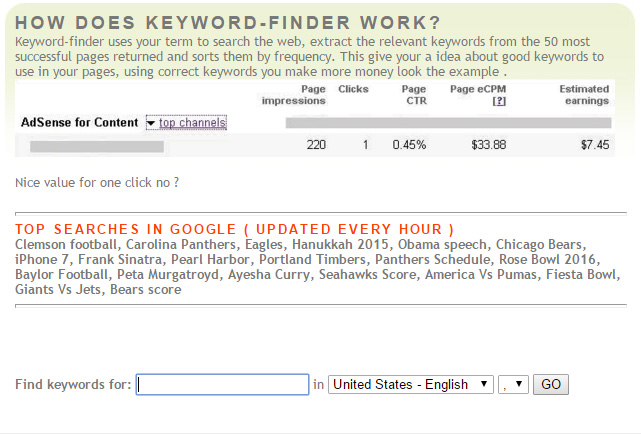Screen dimensions: 641x434
Task: Open the top channels link
Action: point(192,123)
